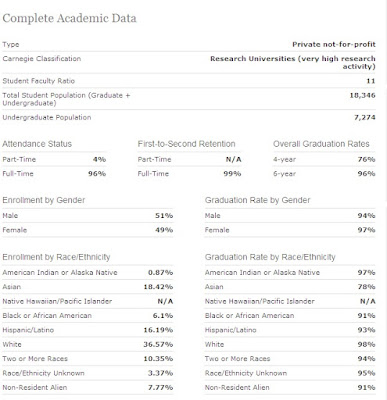387x400 pixels.
Task: Select Full-Time attendance 96% value
Action: coord(97,174)
